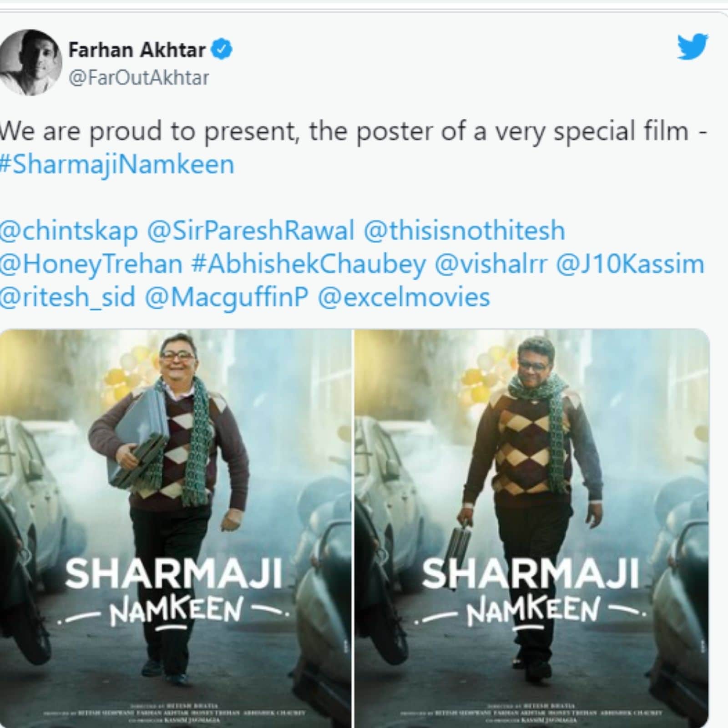
Task: Open the @MacguffinP mention
Action: coord(226,298)
